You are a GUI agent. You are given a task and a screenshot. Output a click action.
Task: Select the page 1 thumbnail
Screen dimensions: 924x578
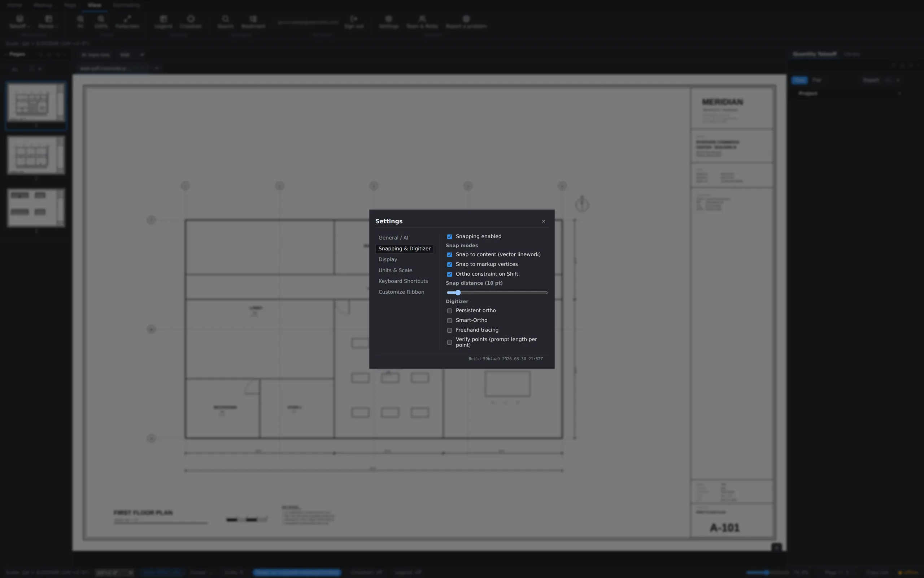36,103
